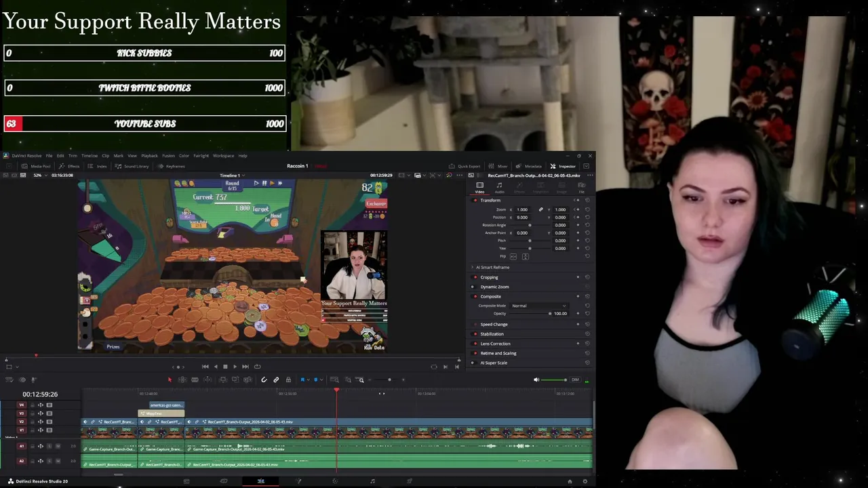The image size is (868, 488).
Task: Toggle the Lens Correction section on/off
Action: (475, 343)
